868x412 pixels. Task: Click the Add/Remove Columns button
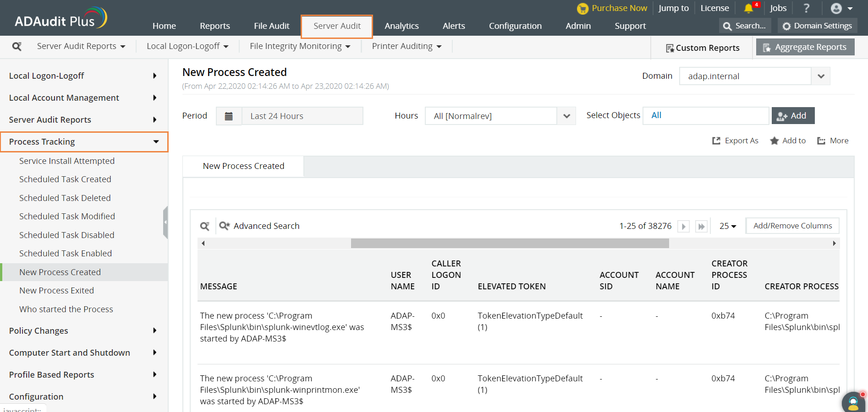coord(792,226)
